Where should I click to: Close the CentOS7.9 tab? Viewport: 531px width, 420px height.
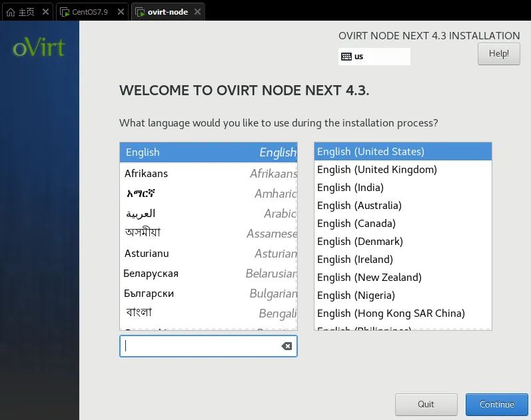[121, 12]
